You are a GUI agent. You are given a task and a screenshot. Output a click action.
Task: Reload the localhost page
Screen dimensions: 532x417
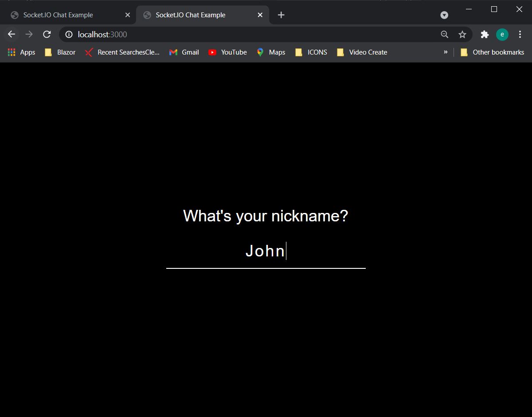coord(47,34)
